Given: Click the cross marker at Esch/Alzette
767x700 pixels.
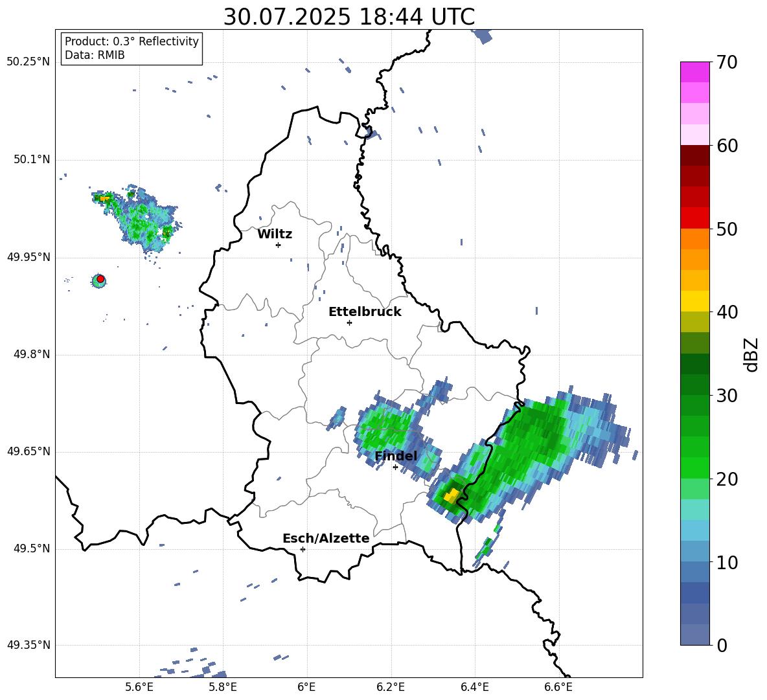Looking at the screenshot, I should coord(303,549).
